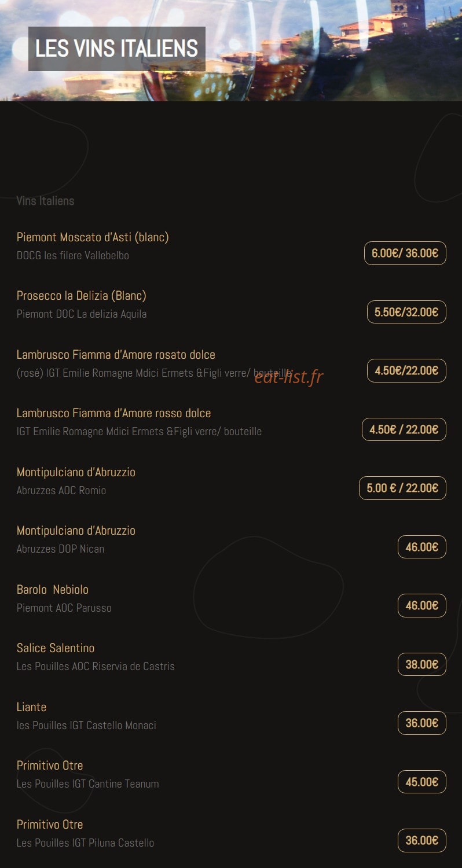Select the Vins Italiens section heading
The image size is (462, 868).
click(45, 201)
